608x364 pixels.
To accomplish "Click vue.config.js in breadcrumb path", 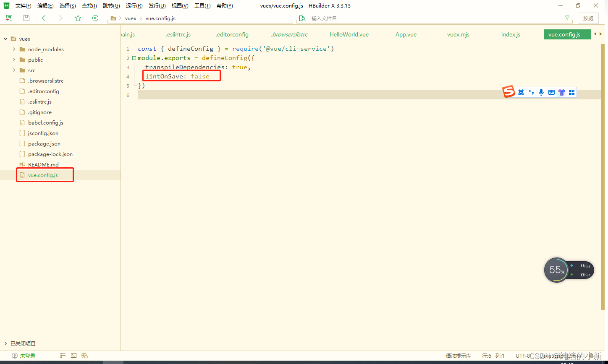I will tap(160, 18).
